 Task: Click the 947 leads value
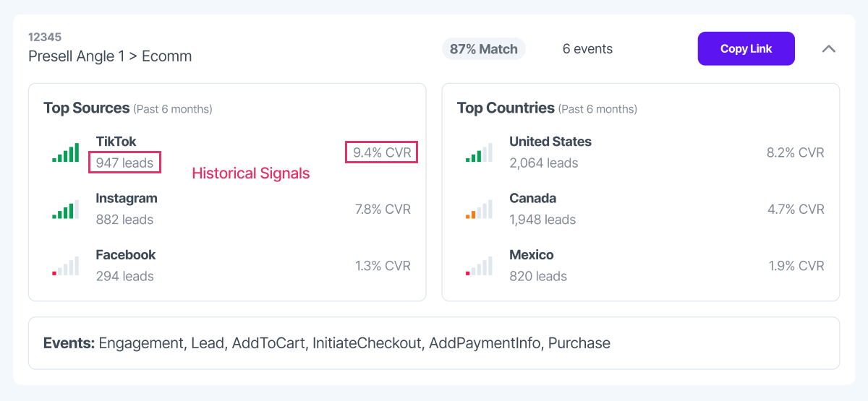pos(124,163)
